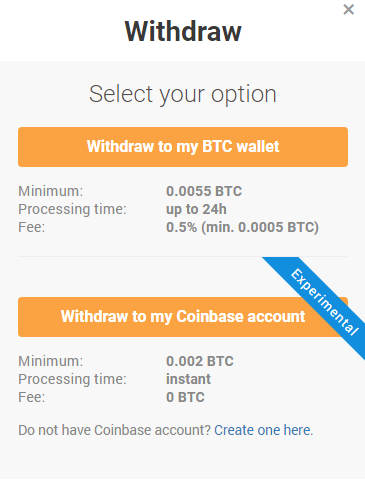Close the Withdraw dialog with the X

348,10
